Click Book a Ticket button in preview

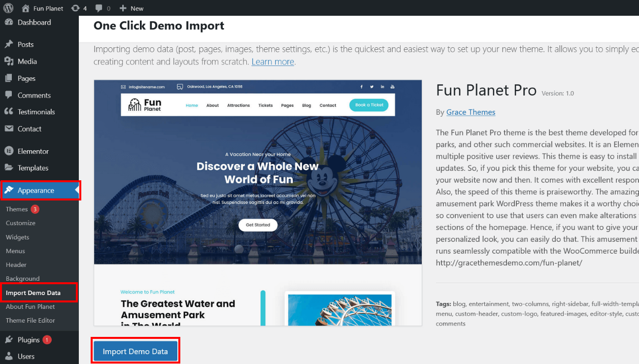[x=369, y=105]
